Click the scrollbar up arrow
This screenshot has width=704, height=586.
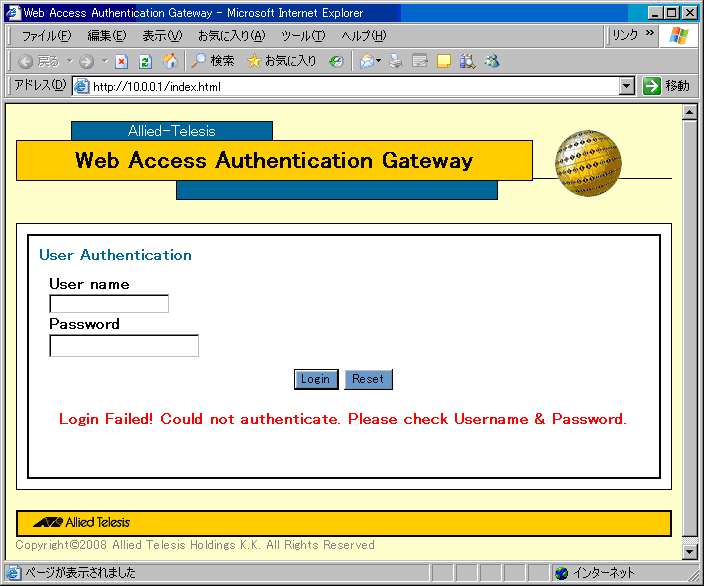(x=689, y=112)
